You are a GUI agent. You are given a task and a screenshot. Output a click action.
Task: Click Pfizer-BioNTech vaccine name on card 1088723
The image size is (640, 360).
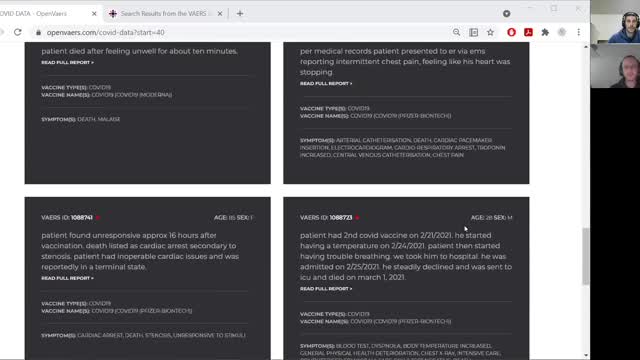coord(400,322)
